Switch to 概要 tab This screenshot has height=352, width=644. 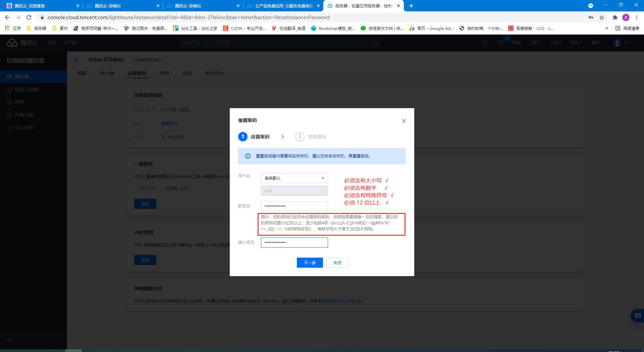(82, 73)
